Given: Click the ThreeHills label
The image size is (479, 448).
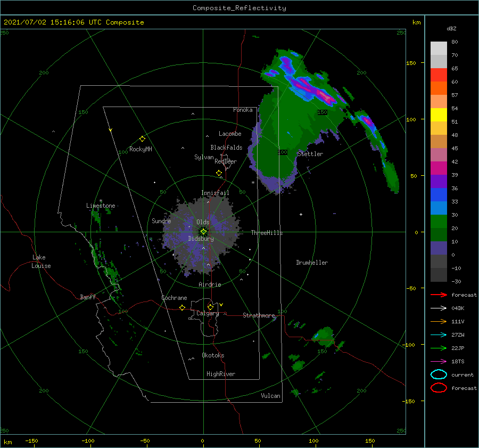Looking at the screenshot, I should click(x=267, y=233).
